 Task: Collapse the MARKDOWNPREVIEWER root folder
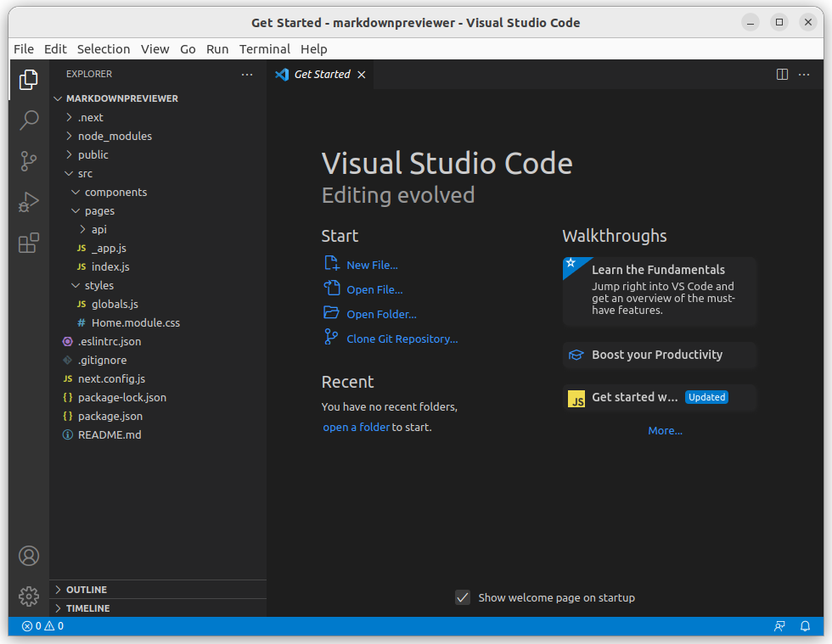click(x=58, y=98)
